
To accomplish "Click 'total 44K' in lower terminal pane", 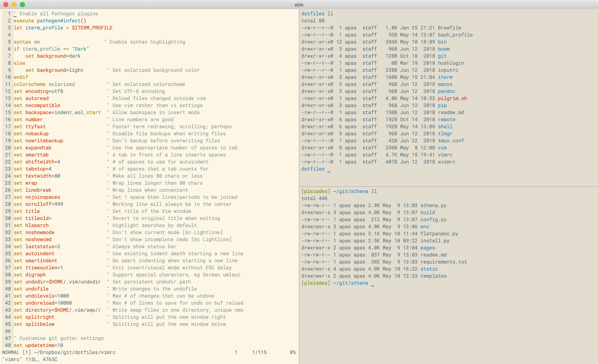I will [x=314, y=198].
